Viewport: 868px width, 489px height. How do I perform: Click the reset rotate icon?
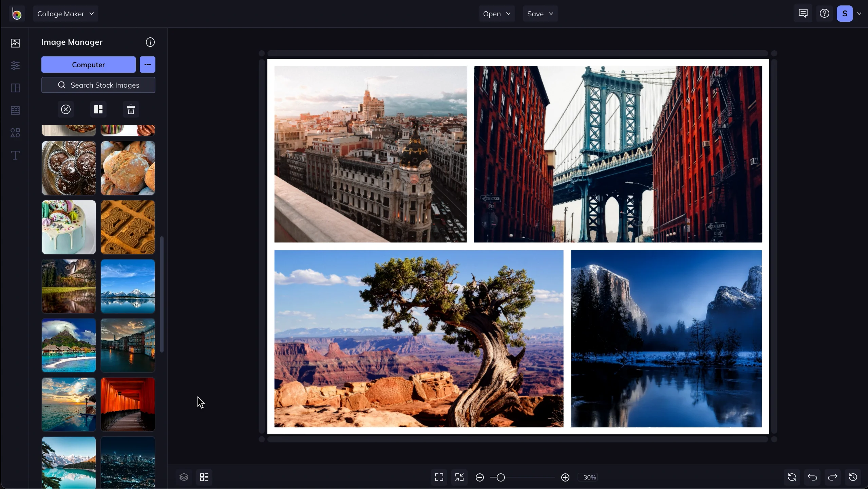tap(792, 477)
